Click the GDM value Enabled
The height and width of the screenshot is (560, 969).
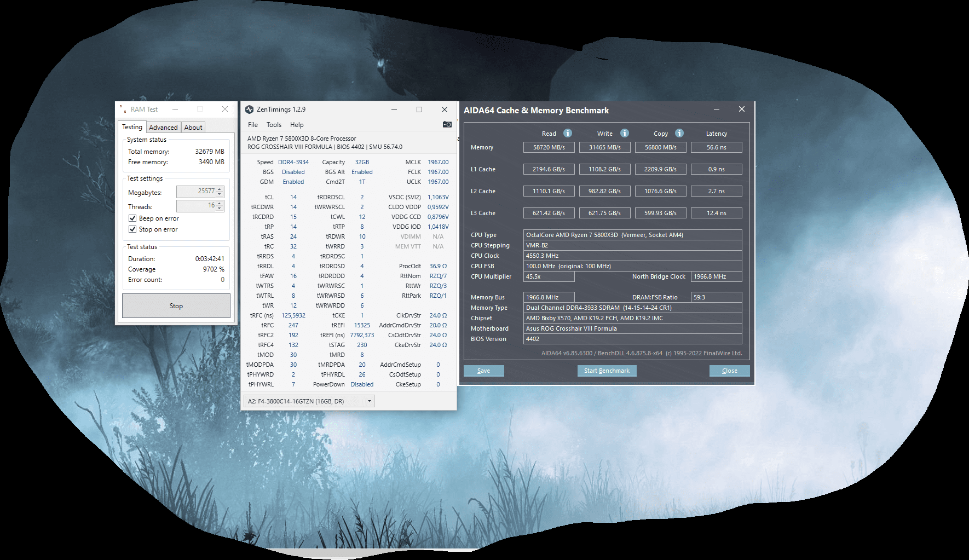(293, 182)
